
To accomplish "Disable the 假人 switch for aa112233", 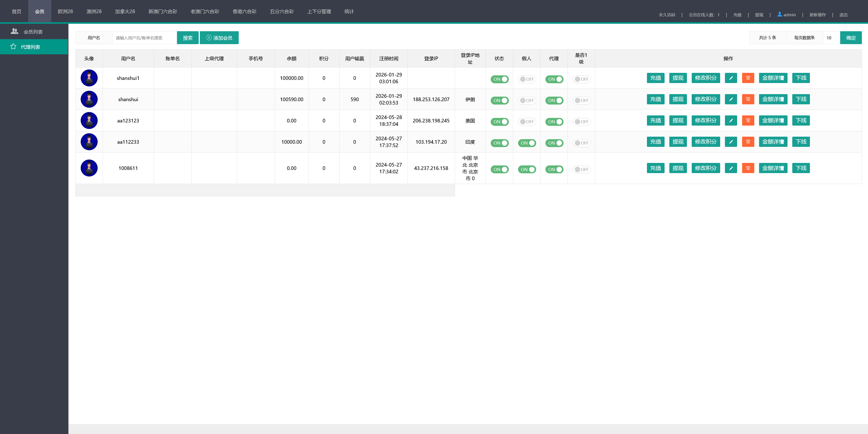I will point(527,143).
